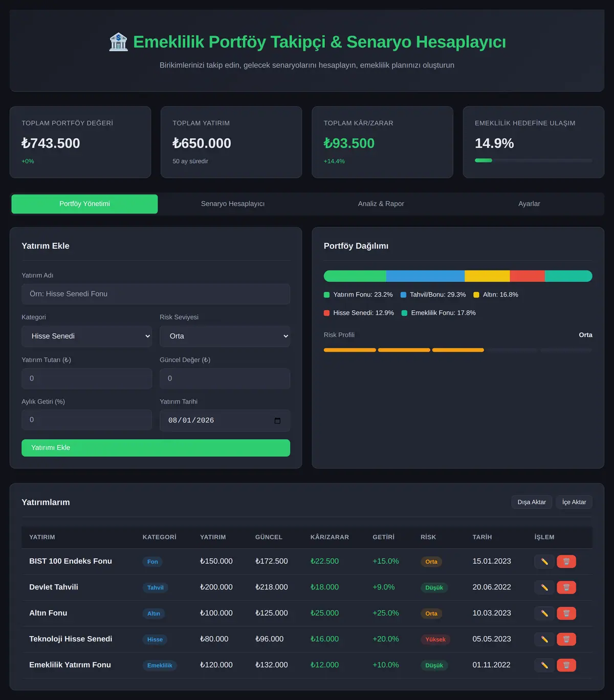Screen dimensions: 614x700
Task: Open the Kategori dropdown
Action: (x=87, y=336)
